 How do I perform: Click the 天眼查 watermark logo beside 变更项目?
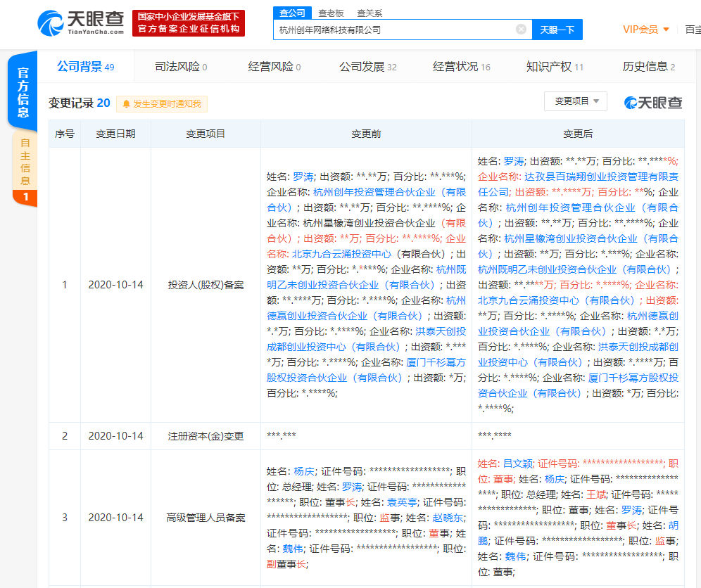point(653,103)
